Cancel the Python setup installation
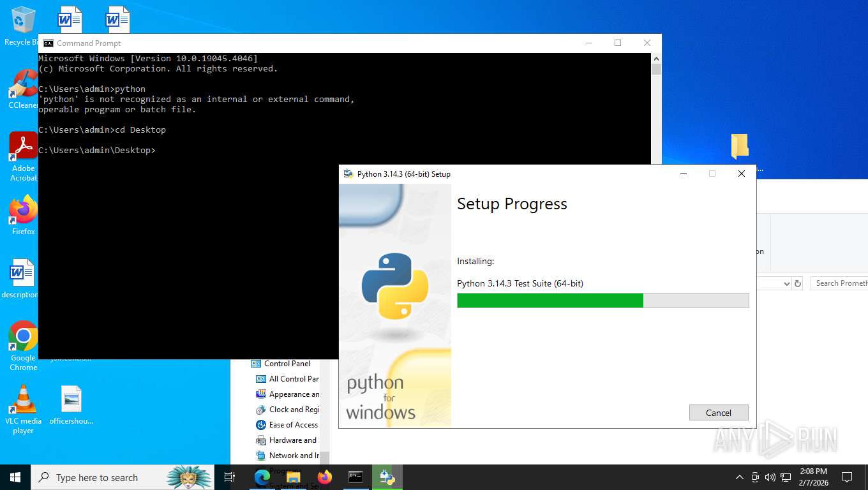868x490 pixels. (719, 413)
